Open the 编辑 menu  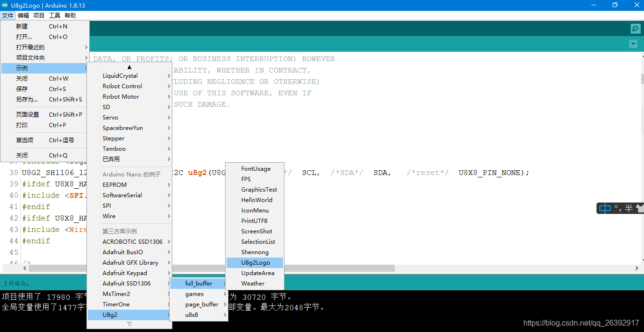click(23, 16)
